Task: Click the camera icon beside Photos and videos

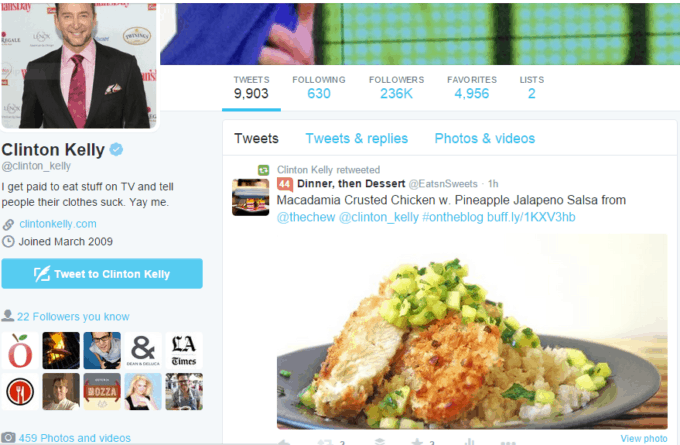Action: 8,438
